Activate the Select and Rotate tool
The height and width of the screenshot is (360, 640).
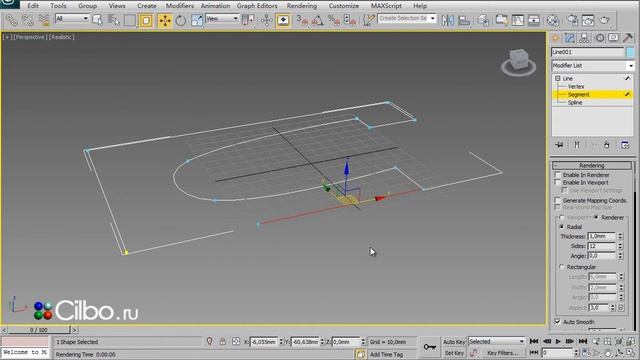(x=181, y=20)
